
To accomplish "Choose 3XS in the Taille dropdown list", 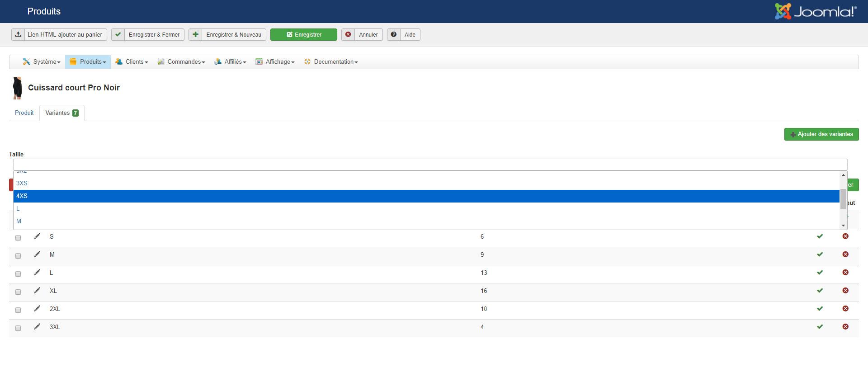I will pos(426,184).
